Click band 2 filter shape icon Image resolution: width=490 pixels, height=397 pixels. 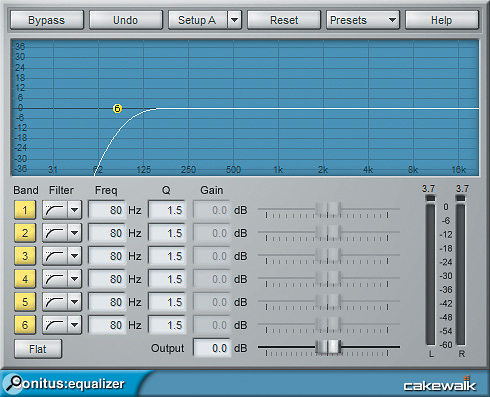55,233
